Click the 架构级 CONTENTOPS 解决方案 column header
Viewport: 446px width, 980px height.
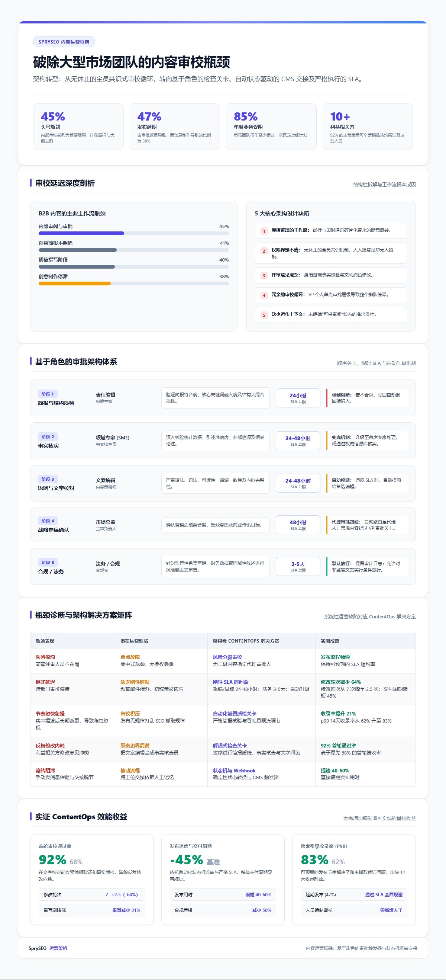click(261, 641)
